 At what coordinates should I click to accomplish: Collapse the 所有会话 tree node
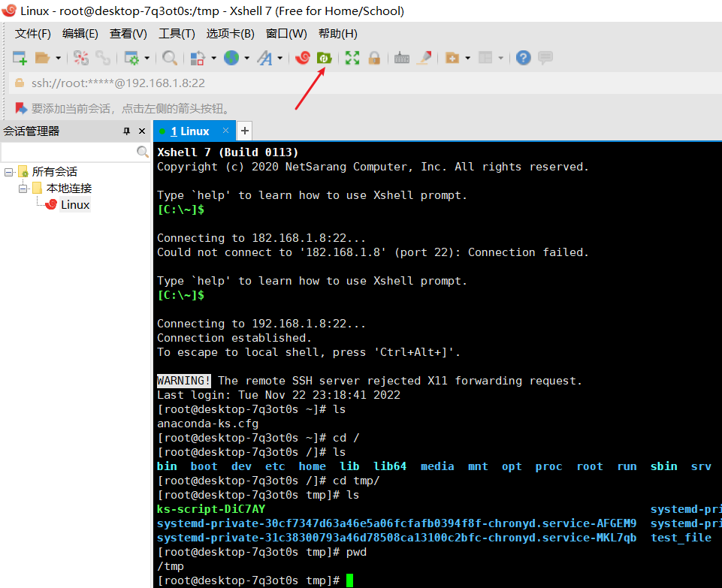(8, 172)
